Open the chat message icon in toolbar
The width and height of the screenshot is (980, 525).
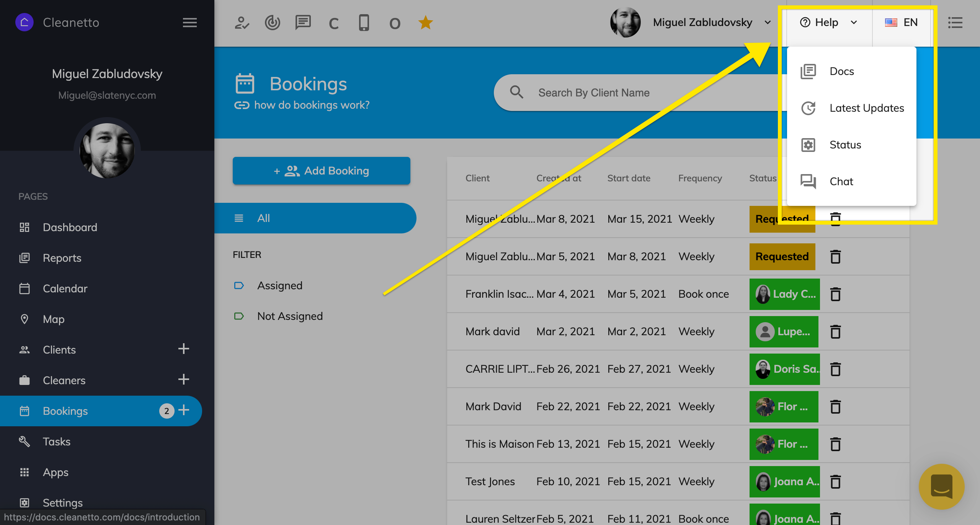coord(303,23)
